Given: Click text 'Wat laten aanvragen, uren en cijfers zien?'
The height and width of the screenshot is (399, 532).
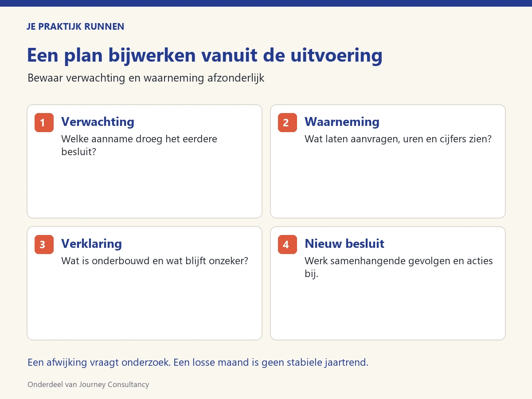Looking at the screenshot, I should coord(398,139).
